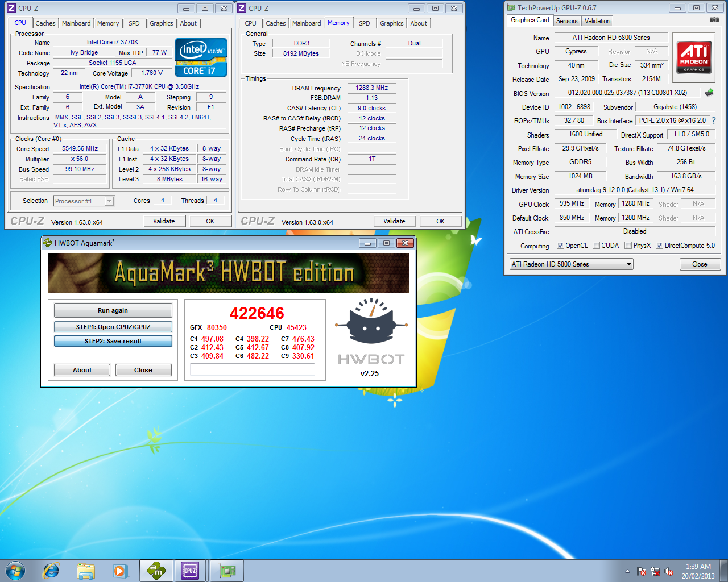The image size is (728, 582).
Task: Click the processor name Intel Core i7 3770K
Action: pos(113,42)
